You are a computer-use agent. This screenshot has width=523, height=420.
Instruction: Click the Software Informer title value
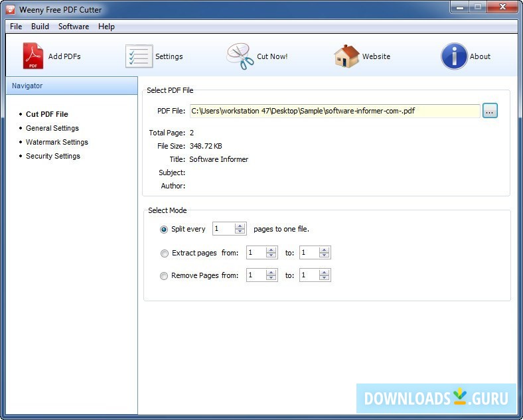(219, 159)
